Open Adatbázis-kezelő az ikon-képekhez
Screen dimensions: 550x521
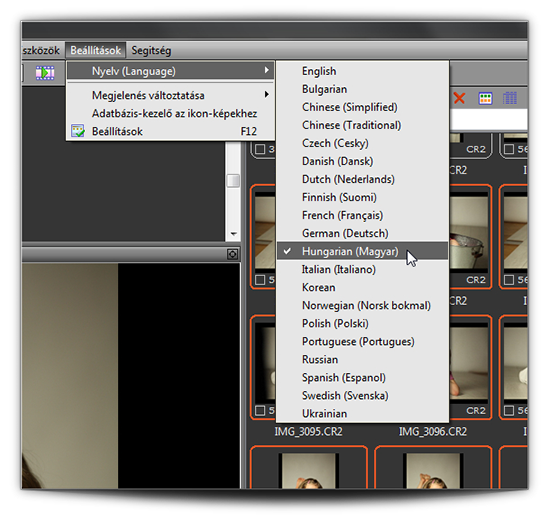(x=170, y=113)
